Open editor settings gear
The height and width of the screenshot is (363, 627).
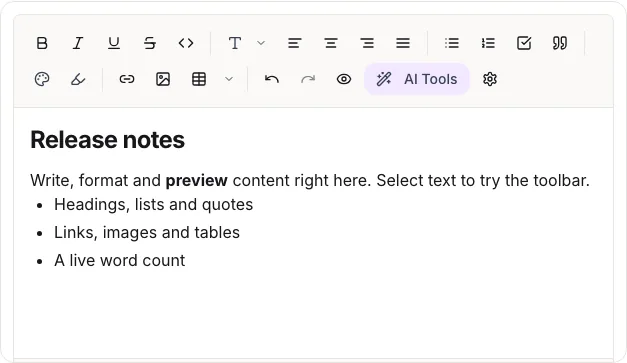(490, 79)
